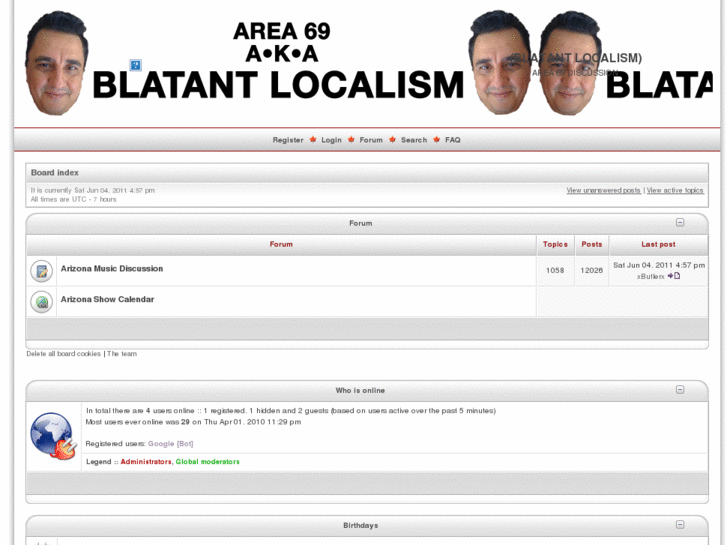727x545 pixels.
Task: Click View unanswered posts link
Action: pos(603,191)
